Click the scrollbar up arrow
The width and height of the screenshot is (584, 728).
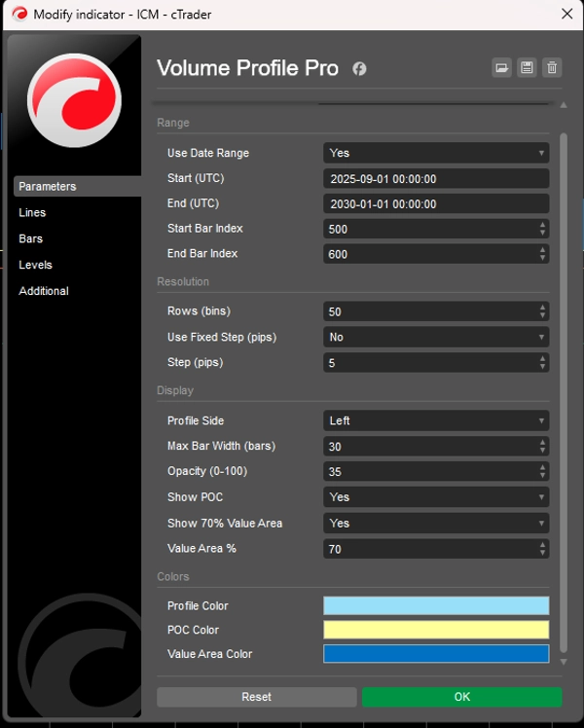564,105
